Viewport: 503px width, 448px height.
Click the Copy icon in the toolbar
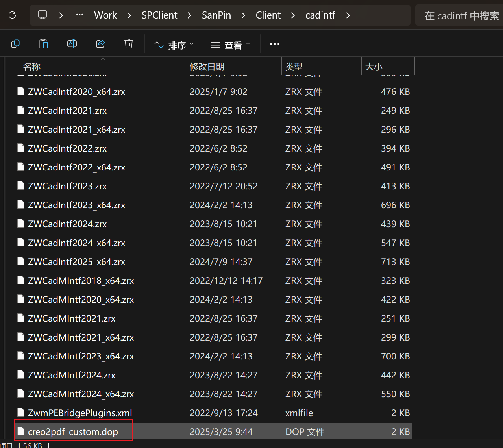pyautogui.click(x=15, y=44)
